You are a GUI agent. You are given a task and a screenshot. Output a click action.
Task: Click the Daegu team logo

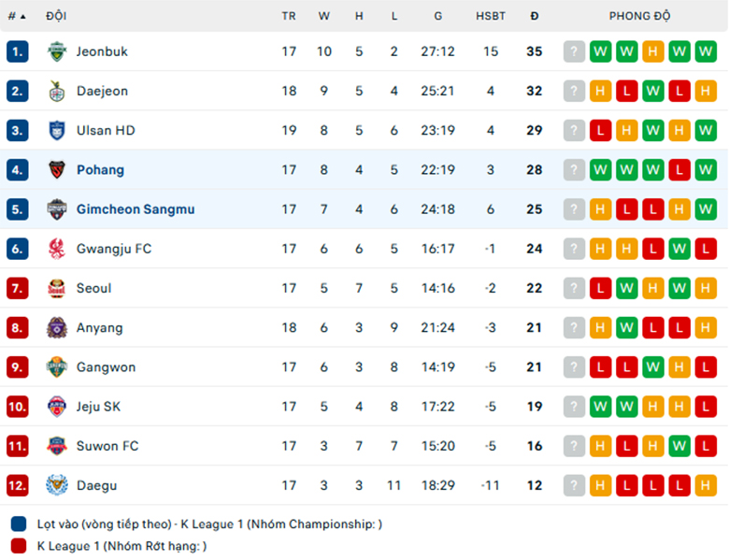click(x=57, y=485)
